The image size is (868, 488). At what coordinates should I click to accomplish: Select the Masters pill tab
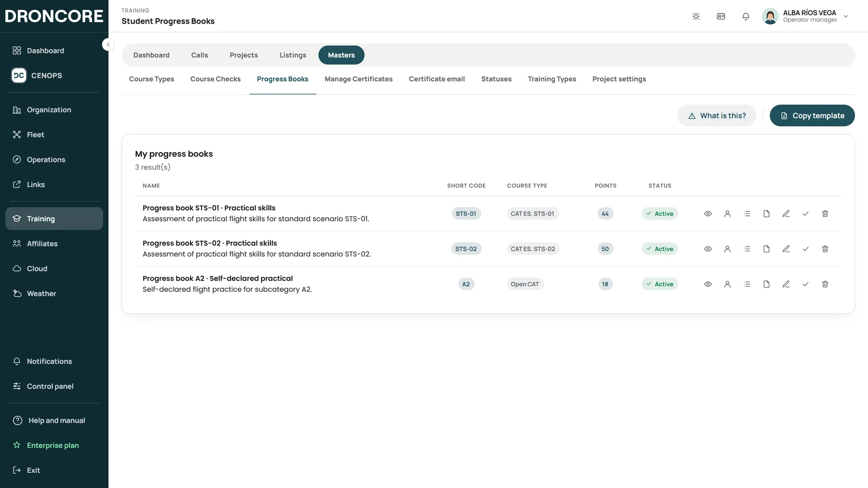tap(341, 55)
